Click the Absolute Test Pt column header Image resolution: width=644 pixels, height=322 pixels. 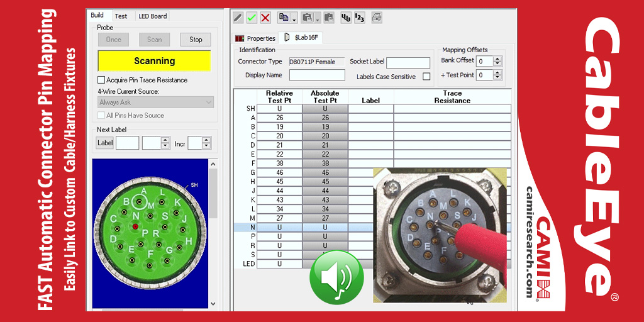coord(325,96)
